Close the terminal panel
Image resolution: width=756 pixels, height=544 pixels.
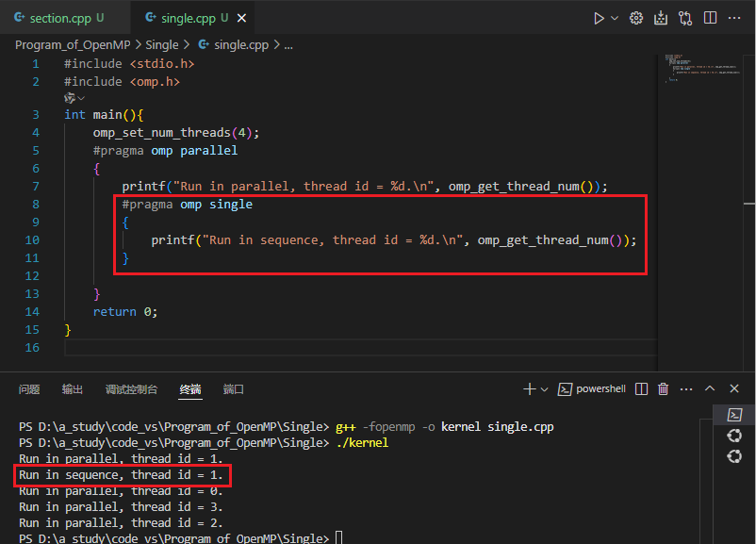click(x=734, y=388)
